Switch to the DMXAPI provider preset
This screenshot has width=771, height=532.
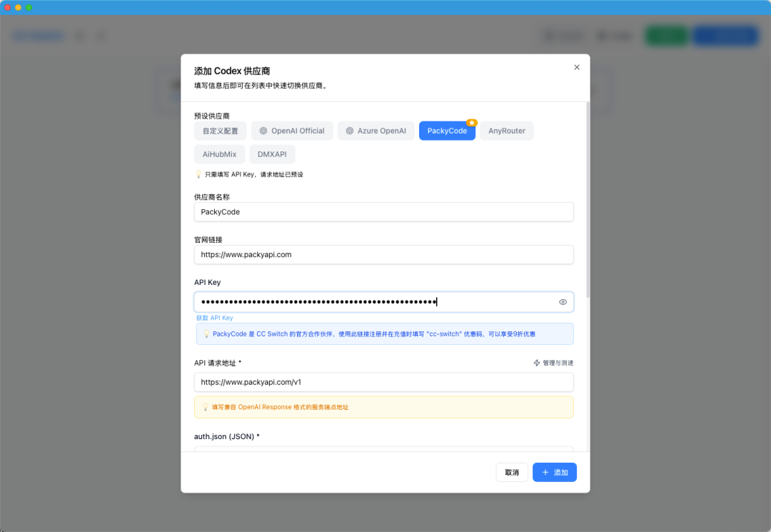(x=272, y=154)
